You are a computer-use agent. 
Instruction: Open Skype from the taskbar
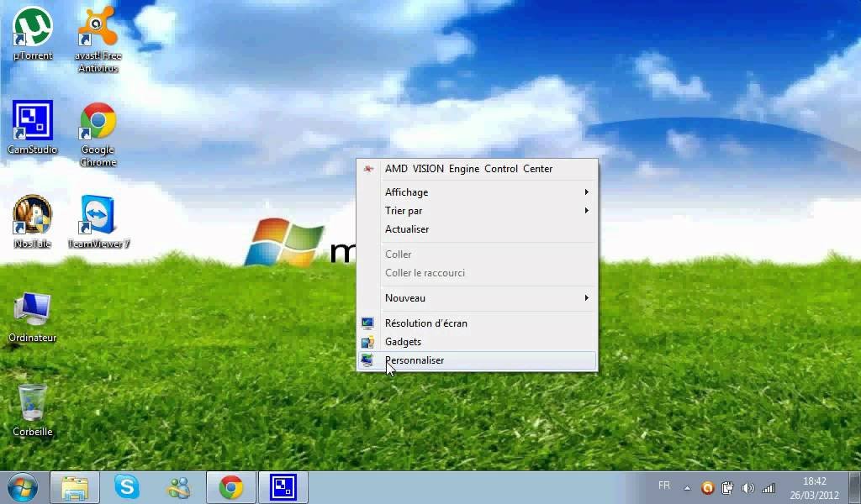[x=127, y=486]
